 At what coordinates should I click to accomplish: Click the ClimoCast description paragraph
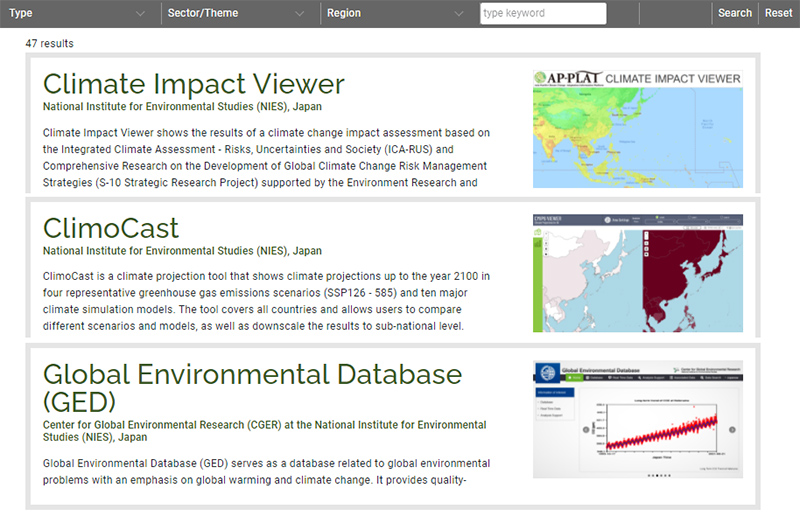tap(266, 300)
